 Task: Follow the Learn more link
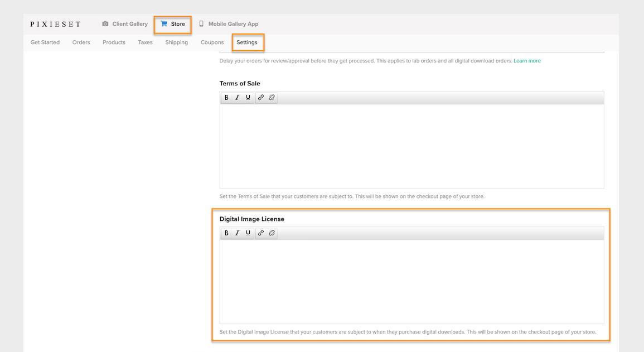tap(527, 61)
